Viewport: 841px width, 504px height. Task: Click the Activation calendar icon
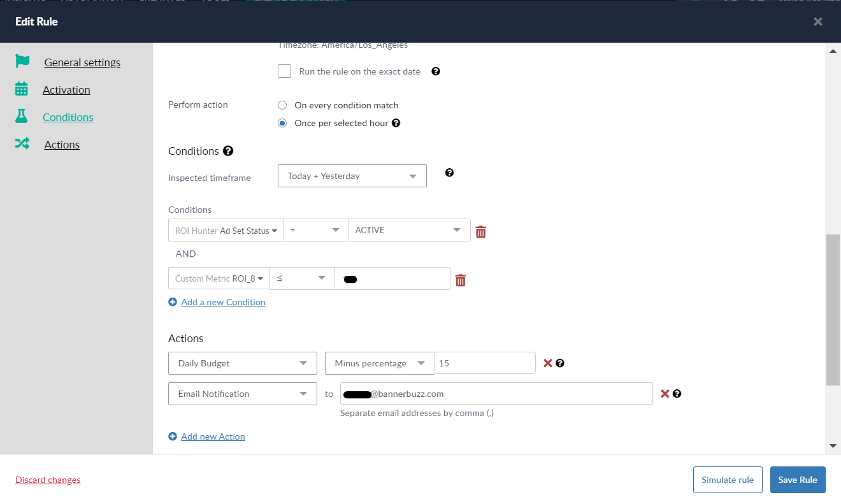(22, 89)
